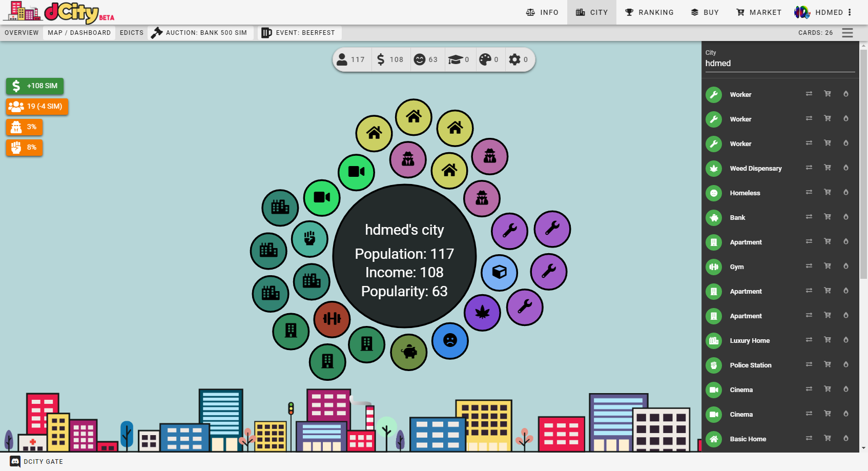Screen dimensions: 868x471
Task: Click the population stat showing 117
Action: (351, 59)
